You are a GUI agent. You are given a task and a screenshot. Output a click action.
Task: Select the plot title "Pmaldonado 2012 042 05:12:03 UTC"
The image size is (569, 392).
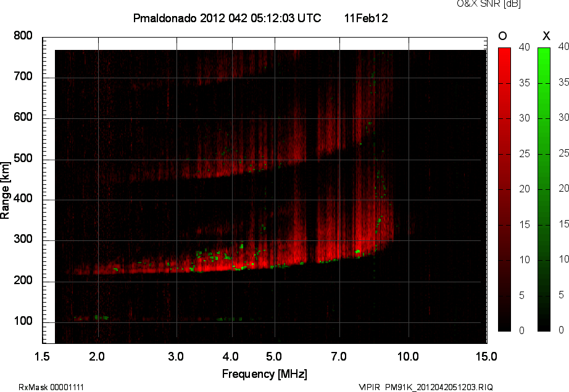tap(227, 18)
